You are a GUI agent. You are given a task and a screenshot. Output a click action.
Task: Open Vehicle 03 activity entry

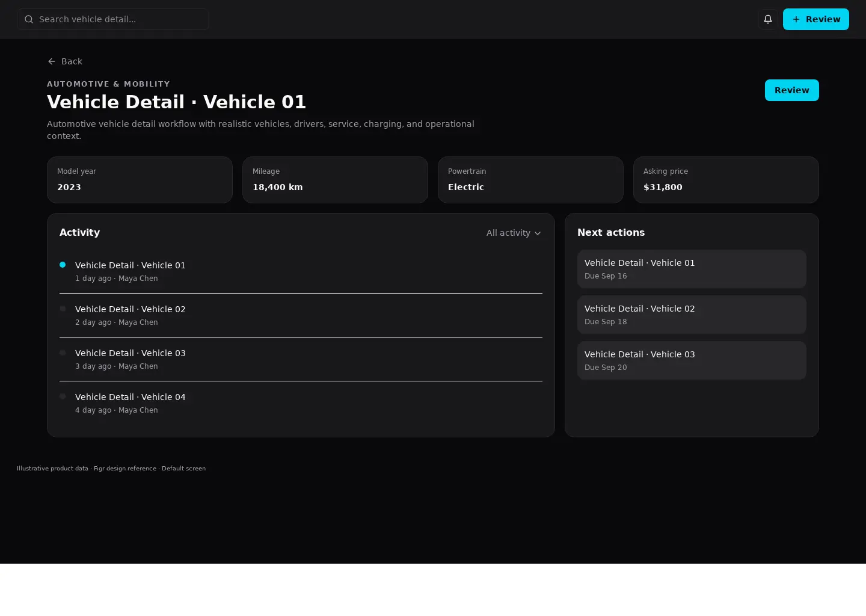[301, 359]
